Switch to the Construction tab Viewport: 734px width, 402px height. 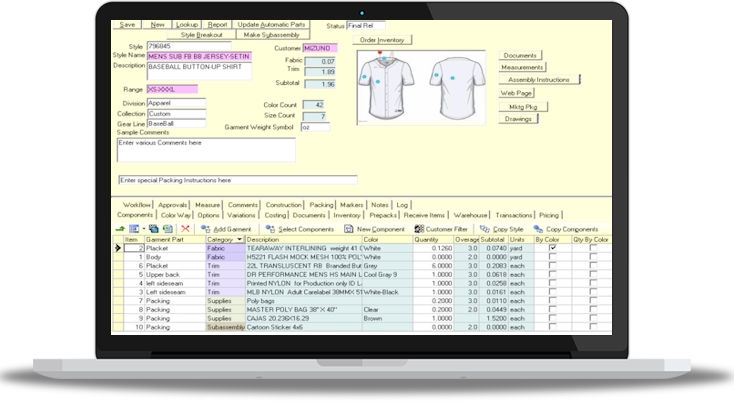284,205
